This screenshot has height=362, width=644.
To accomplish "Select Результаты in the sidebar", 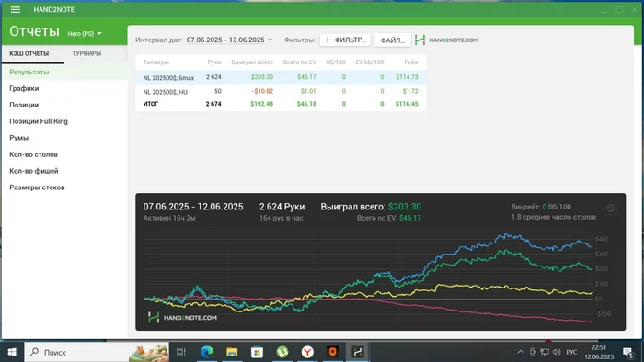I will click(64, 73).
